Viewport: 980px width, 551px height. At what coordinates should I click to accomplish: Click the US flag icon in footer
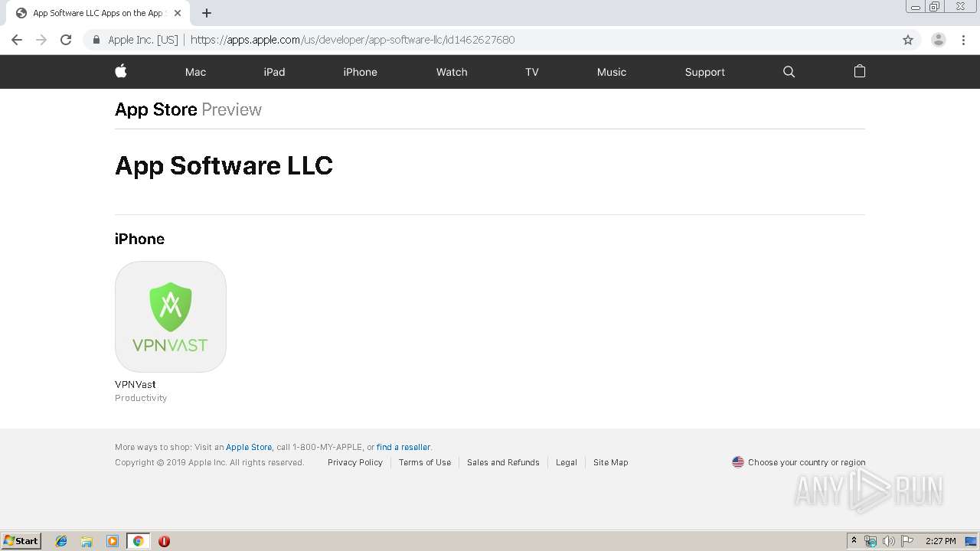(x=738, y=462)
